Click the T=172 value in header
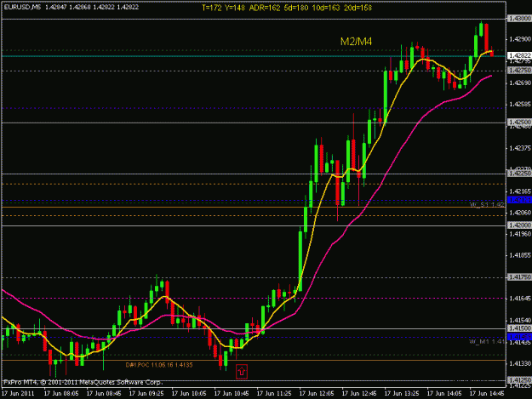The height and width of the screenshot is (399, 532). pos(211,8)
